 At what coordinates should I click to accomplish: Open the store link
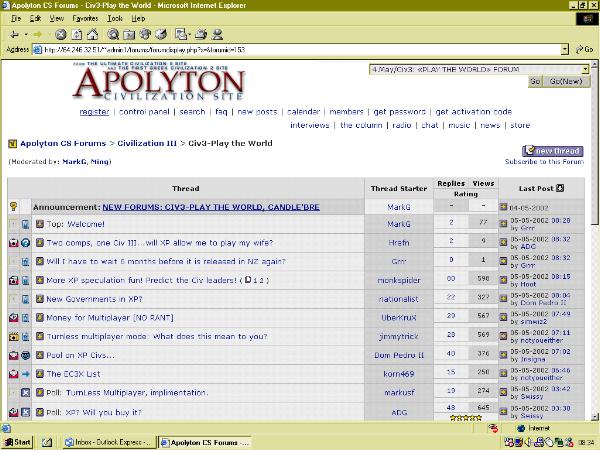click(x=520, y=125)
